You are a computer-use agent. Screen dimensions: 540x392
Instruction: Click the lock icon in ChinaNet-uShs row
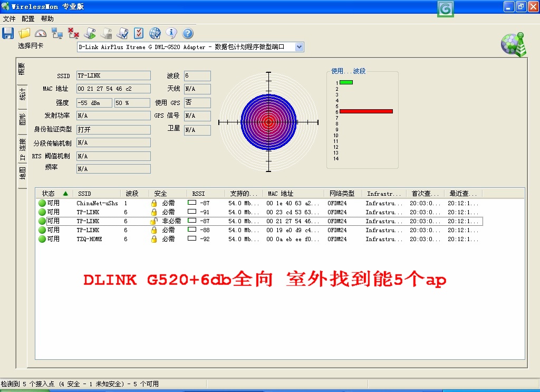tap(154, 203)
